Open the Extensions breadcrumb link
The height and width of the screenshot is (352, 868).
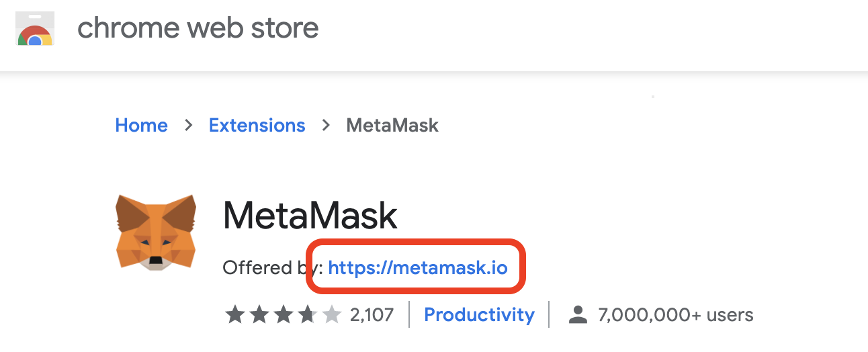257,126
